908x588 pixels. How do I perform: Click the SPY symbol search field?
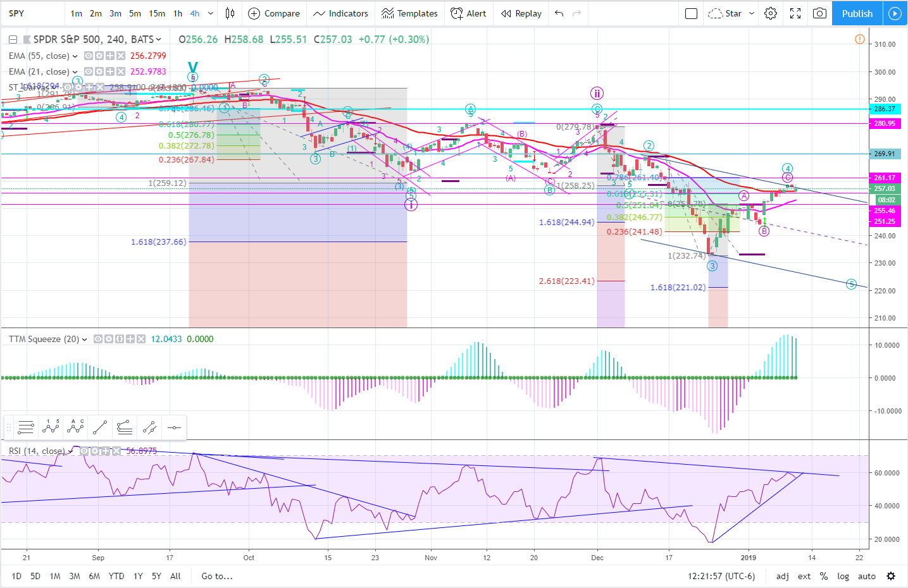pyautogui.click(x=33, y=13)
